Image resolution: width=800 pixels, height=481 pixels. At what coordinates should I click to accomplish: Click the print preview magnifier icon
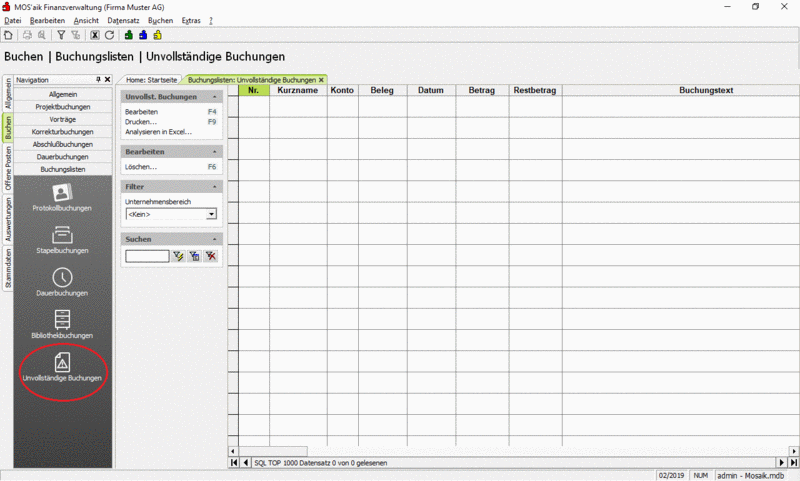pos(42,35)
